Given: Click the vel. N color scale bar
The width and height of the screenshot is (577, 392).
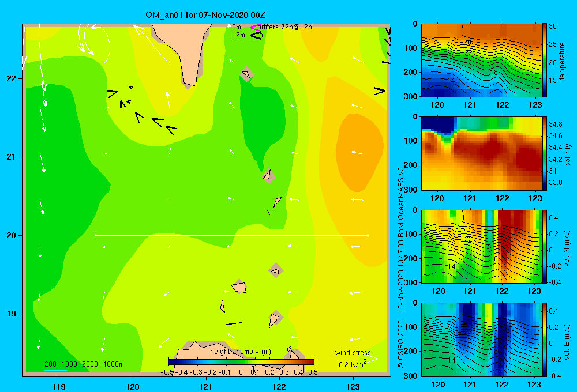Looking at the screenshot, I should [545, 246].
